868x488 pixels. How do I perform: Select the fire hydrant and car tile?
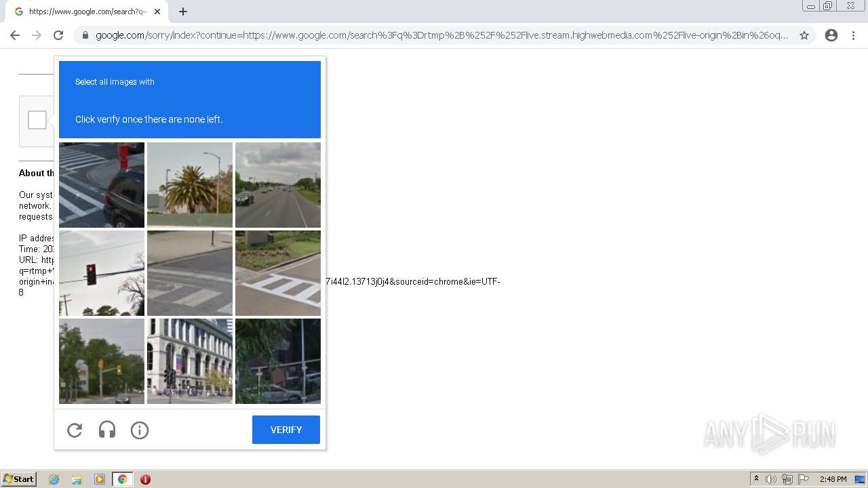point(102,185)
